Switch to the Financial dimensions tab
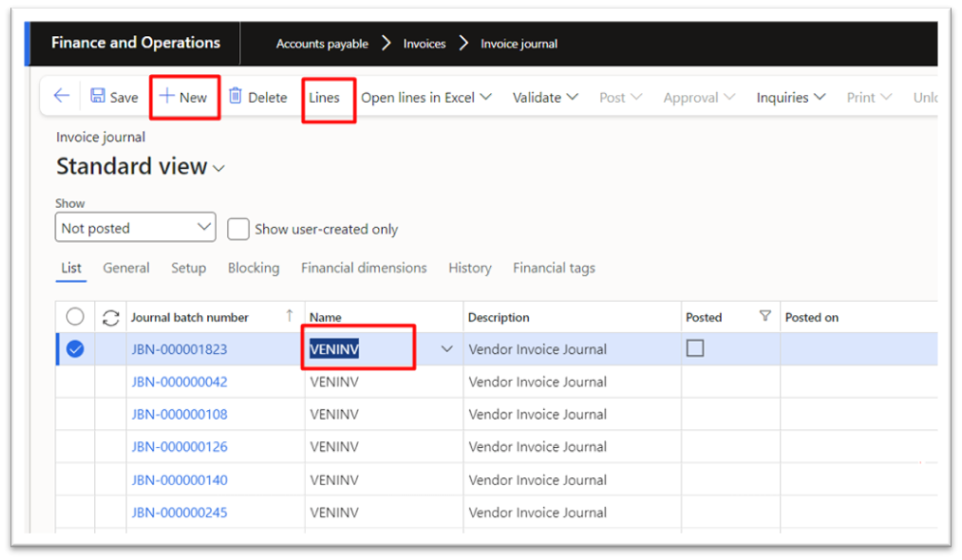The height and width of the screenshot is (560, 962). point(364,268)
